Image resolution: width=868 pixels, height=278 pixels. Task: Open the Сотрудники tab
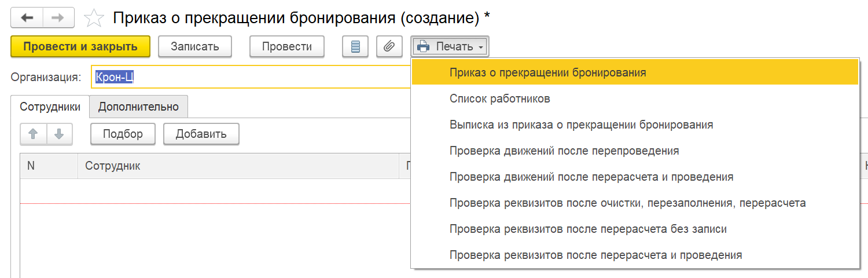[50, 107]
